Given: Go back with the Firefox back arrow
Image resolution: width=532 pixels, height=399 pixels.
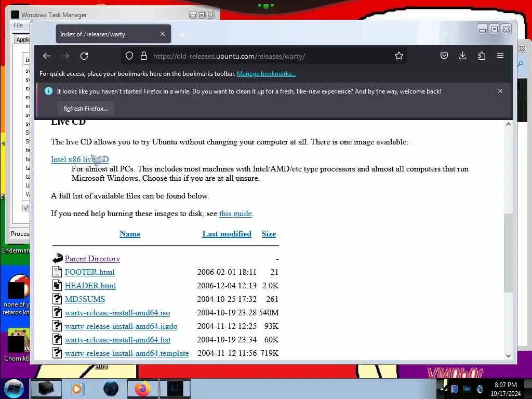Looking at the screenshot, I should click(47, 56).
